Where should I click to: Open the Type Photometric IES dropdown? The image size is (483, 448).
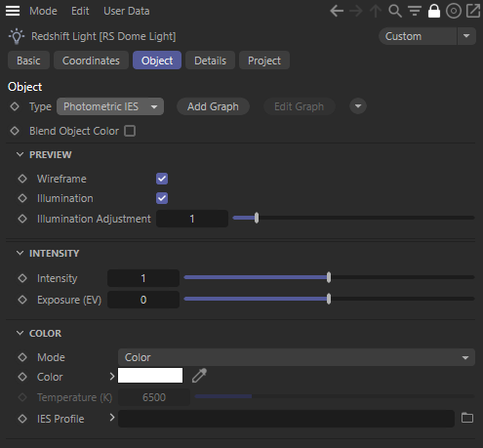tap(110, 106)
